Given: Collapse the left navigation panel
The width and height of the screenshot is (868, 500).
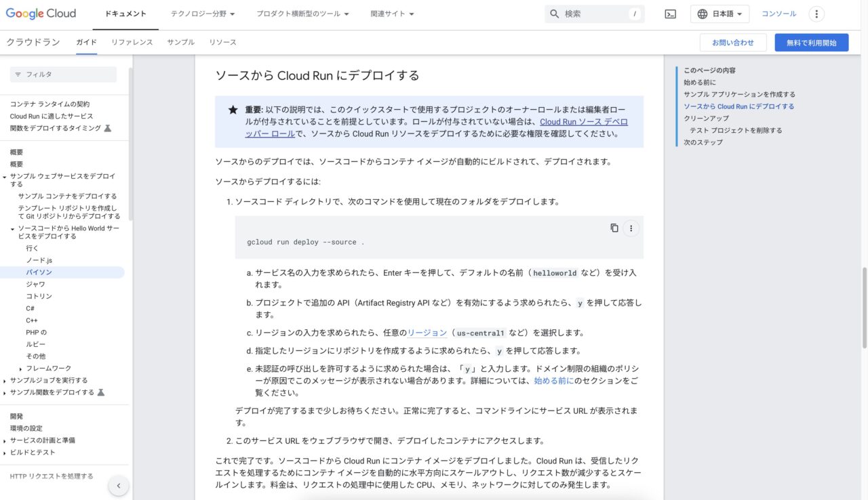Looking at the screenshot, I should click(x=119, y=485).
